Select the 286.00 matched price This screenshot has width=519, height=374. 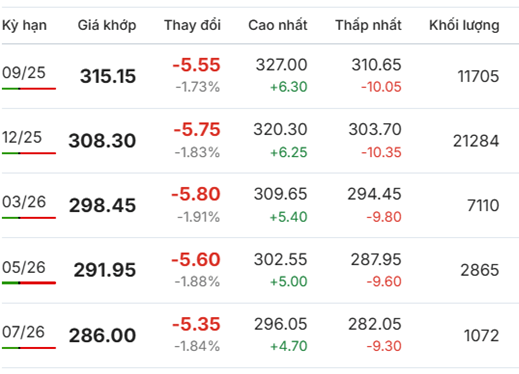point(102,336)
